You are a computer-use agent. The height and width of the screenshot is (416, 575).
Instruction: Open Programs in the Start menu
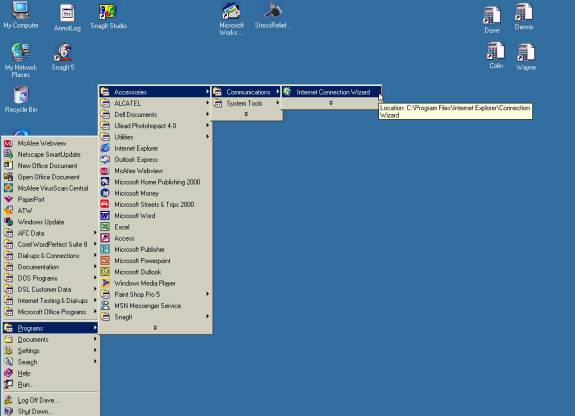click(x=51, y=328)
